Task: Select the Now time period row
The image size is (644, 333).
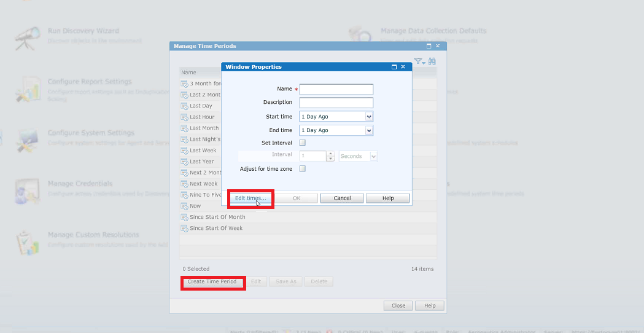Action: tap(308, 206)
